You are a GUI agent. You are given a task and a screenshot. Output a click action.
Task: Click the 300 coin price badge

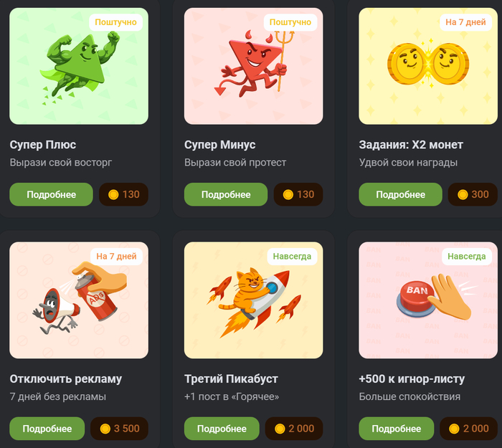(x=473, y=194)
